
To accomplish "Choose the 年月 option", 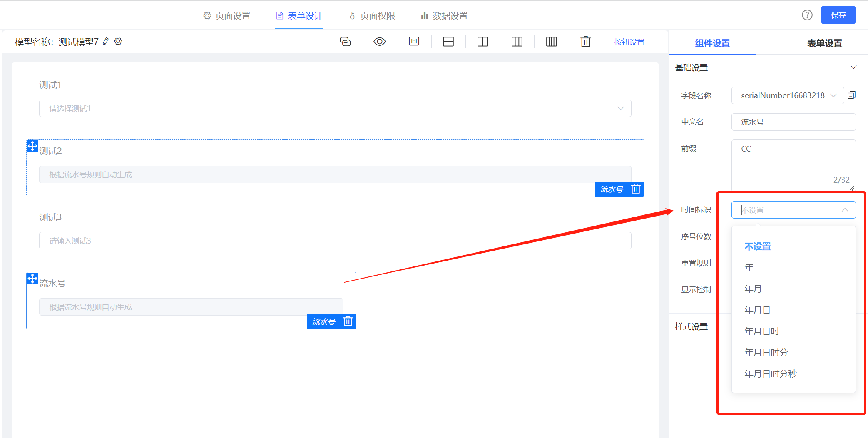I will tap(793, 289).
